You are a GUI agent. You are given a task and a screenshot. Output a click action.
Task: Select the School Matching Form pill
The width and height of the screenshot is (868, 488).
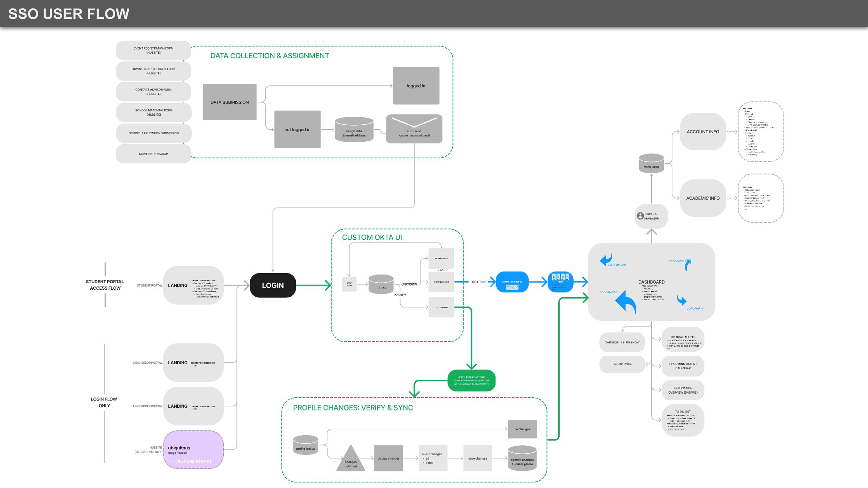153,112
